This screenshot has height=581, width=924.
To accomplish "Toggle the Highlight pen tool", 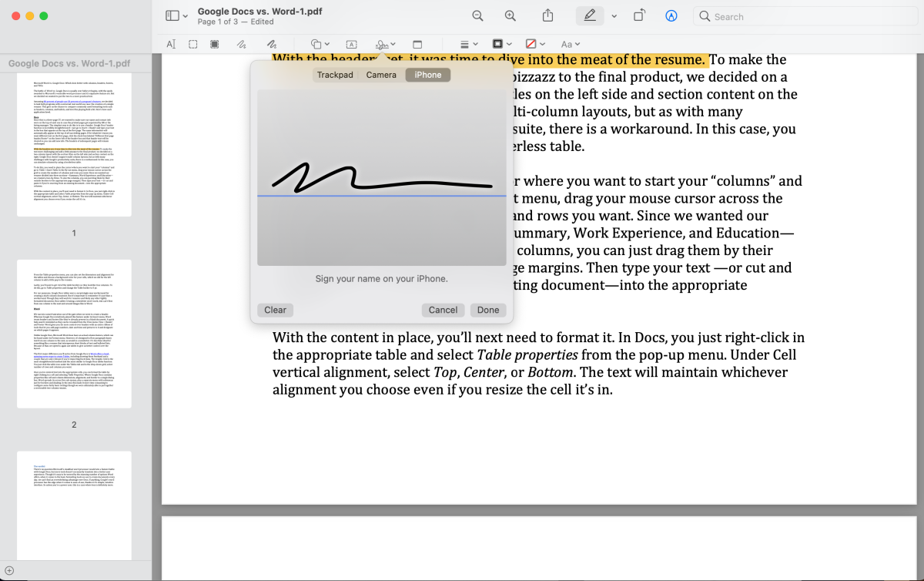I will (590, 15).
